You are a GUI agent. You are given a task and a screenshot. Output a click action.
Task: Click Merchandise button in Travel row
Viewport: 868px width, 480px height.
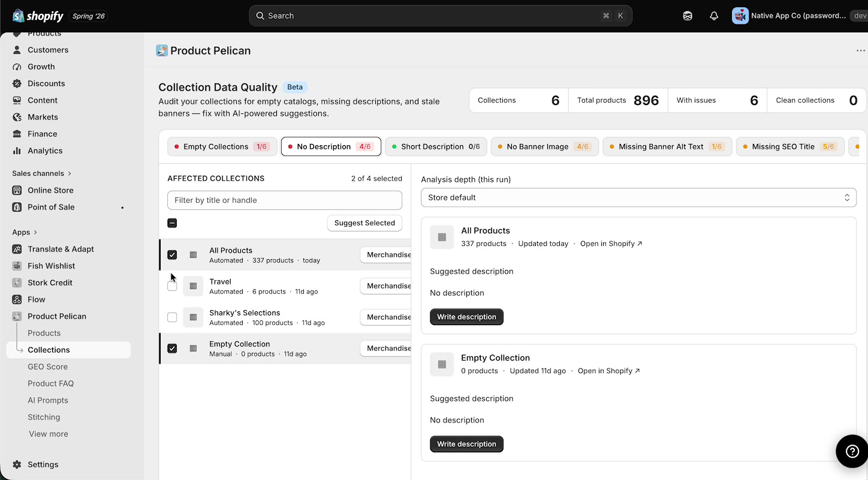coord(385,286)
